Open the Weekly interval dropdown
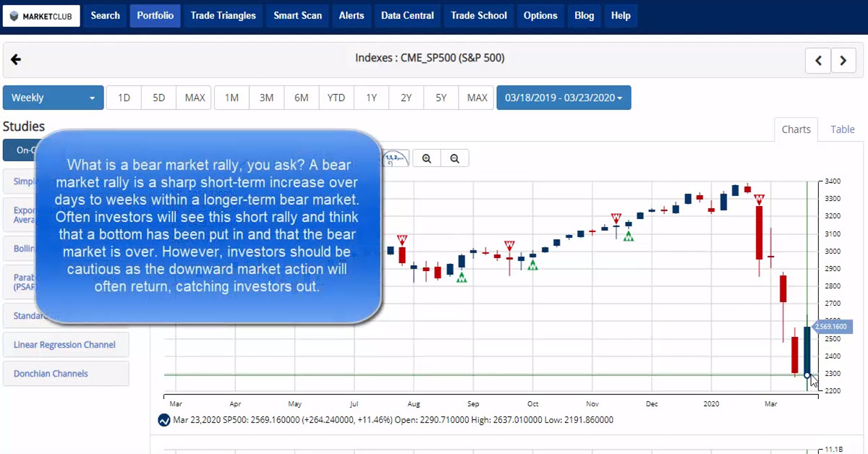The image size is (868, 454). pyautogui.click(x=54, y=98)
